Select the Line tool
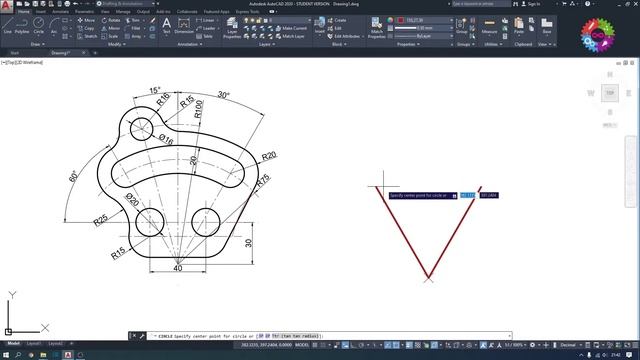Viewport: 640px width, 360px height. (x=7, y=25)
